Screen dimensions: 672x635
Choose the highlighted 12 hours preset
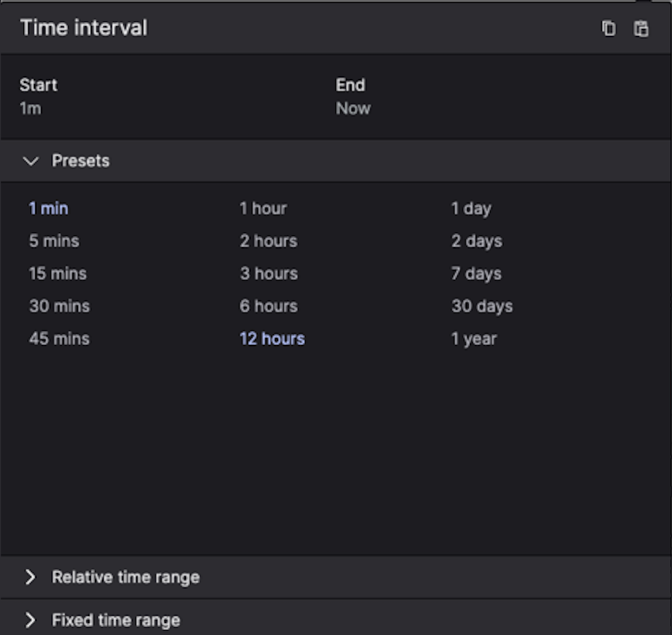[272, 339]
